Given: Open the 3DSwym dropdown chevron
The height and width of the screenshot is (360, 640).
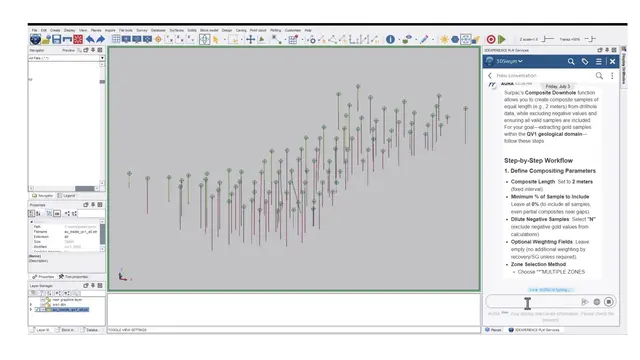Looking at the screenshot, I should 520,61.
